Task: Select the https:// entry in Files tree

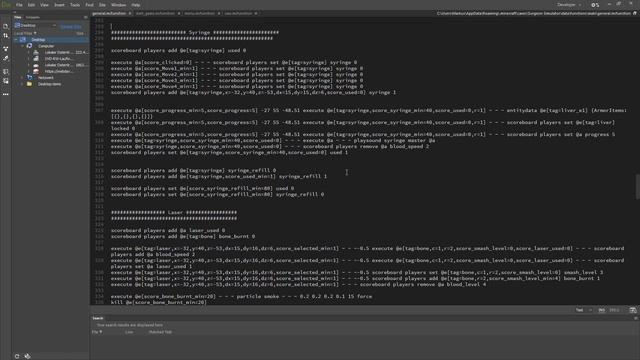Action: pos(58,71)
